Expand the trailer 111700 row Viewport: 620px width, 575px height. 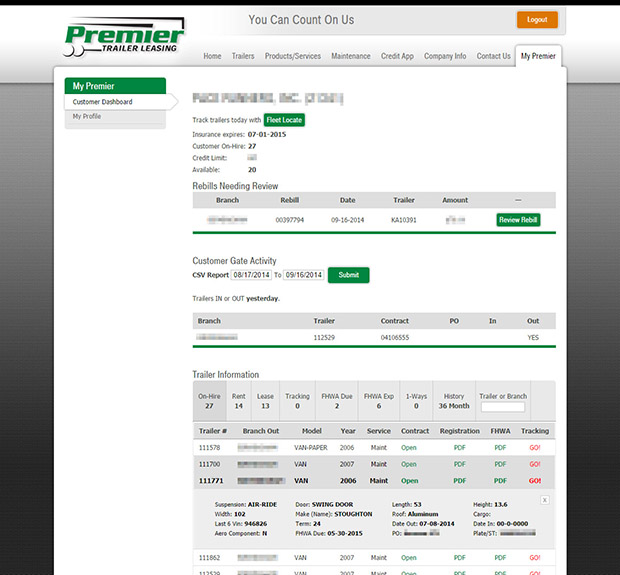pyautogui.click(x=211, y=465)
